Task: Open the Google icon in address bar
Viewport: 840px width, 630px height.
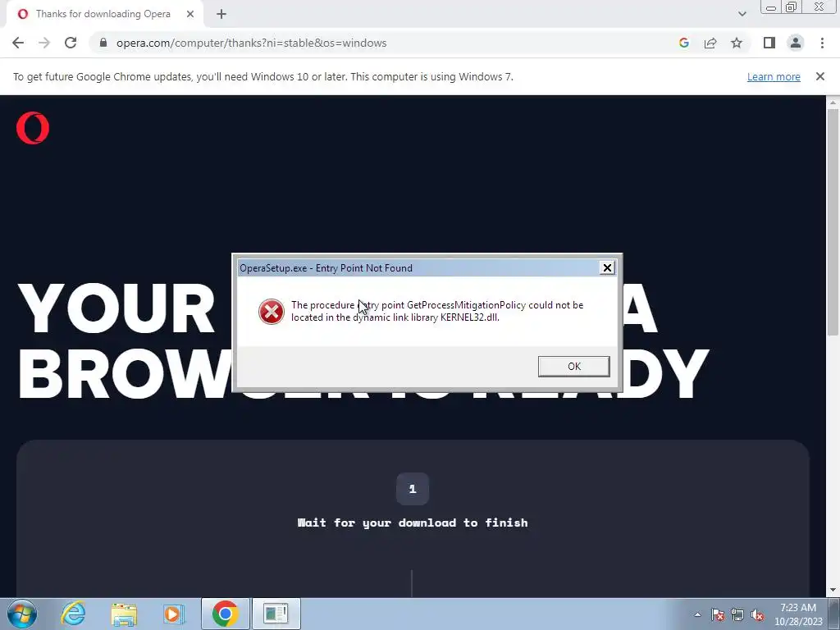Action: [684, 43]
